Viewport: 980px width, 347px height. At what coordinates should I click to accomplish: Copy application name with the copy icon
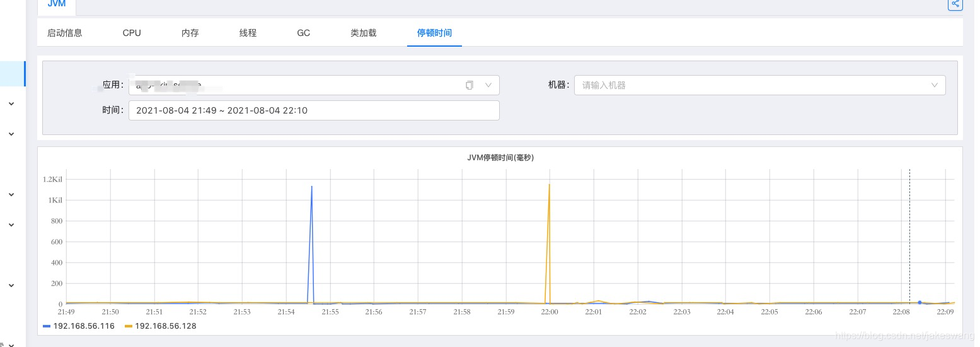(x=469, y=85)
